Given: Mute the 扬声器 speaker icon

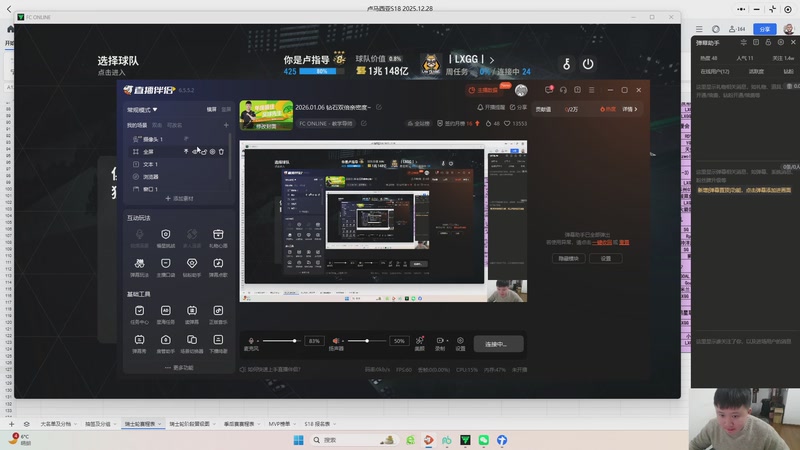Looking at the screenshot, I should pos(336,340).
